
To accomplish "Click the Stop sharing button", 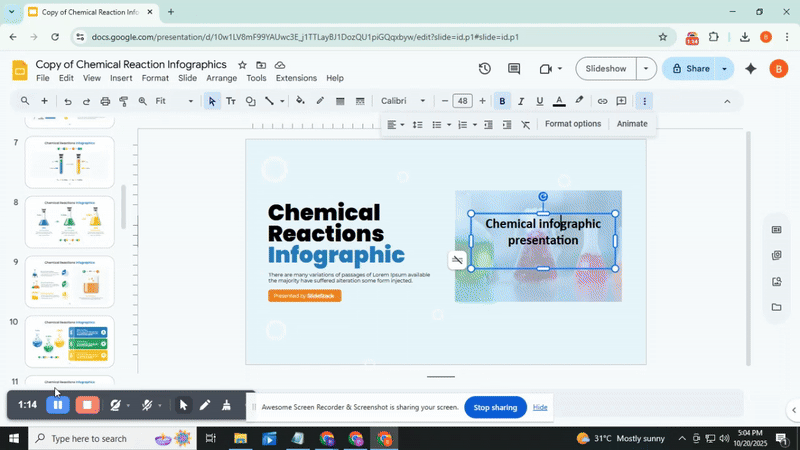I will click(x=495, y=408).
